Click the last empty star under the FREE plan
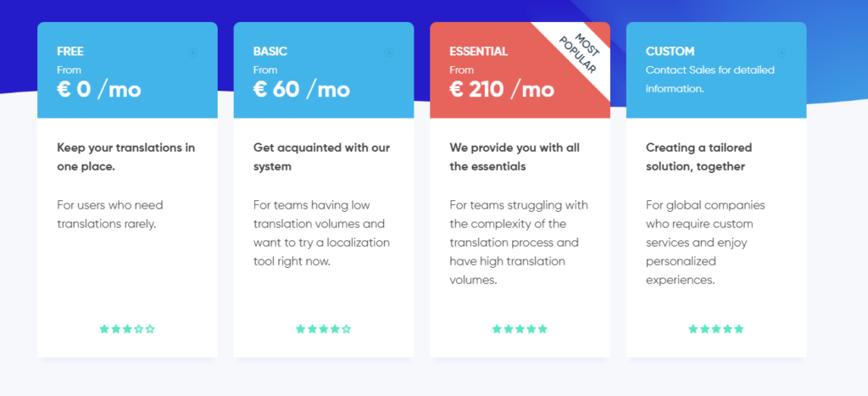This screenshot has height=396, width=868. (150, 329)
